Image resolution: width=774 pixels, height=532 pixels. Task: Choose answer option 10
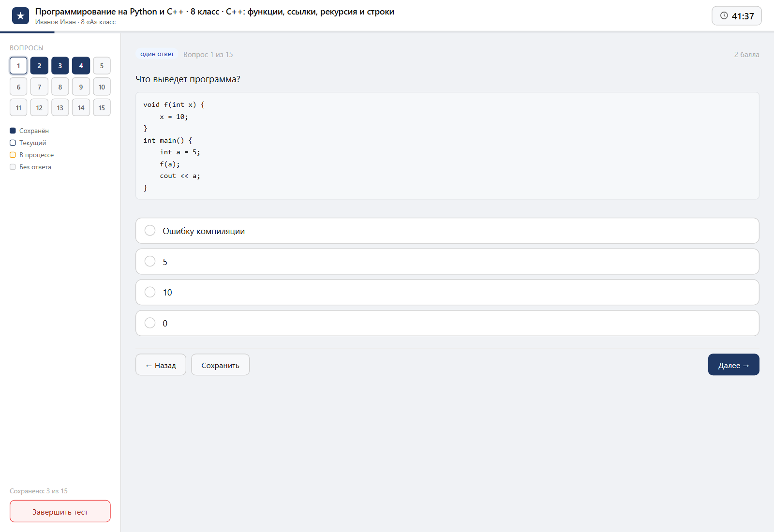point(447,292)
